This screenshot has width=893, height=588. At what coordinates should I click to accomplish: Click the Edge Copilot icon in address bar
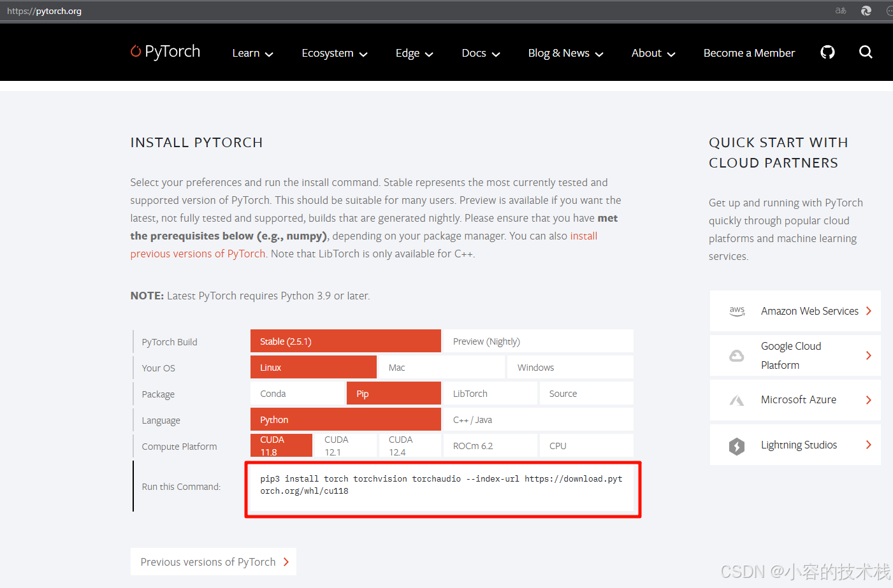866,11
